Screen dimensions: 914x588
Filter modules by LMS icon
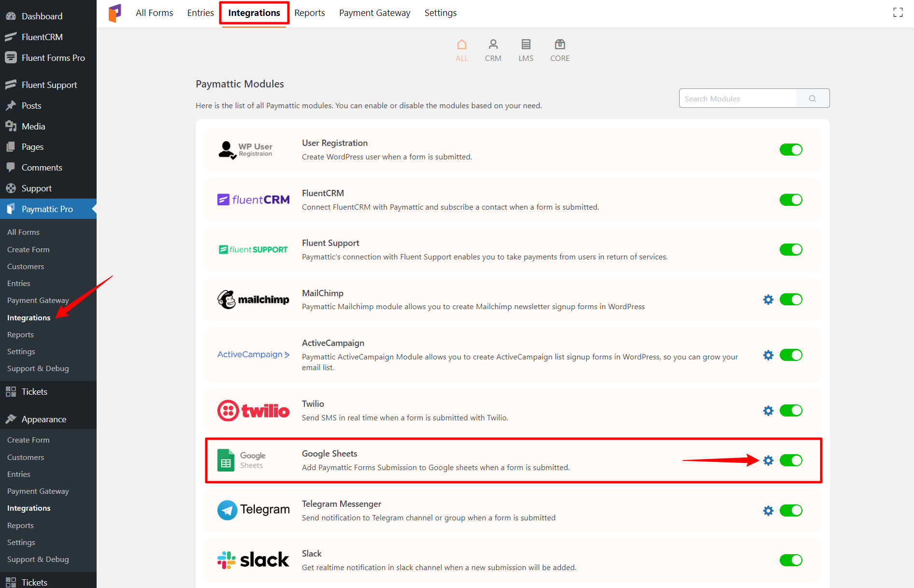[x=526, y=44]
